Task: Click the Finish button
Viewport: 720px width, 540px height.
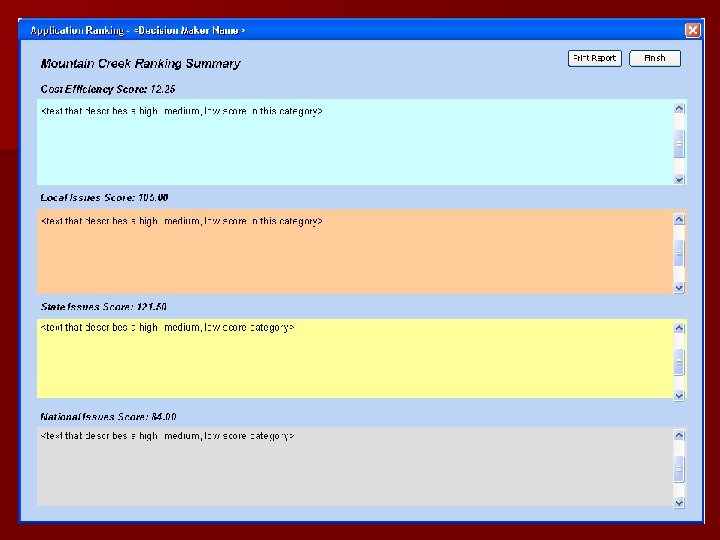Action: pyautogui.click(x=655, y=58)
